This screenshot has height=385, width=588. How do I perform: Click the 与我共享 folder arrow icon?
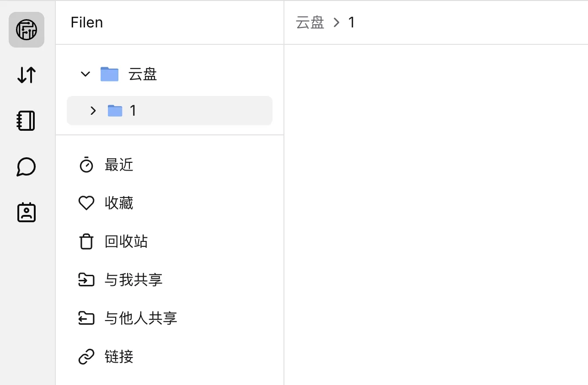click(x=86, y=279)
